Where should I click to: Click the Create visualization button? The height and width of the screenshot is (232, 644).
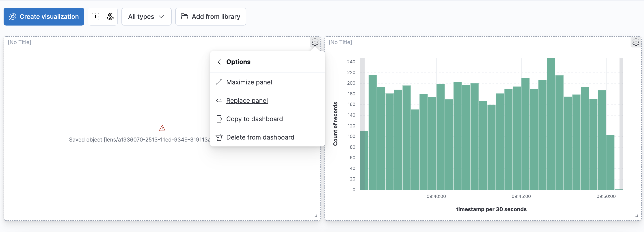[44, 17]
